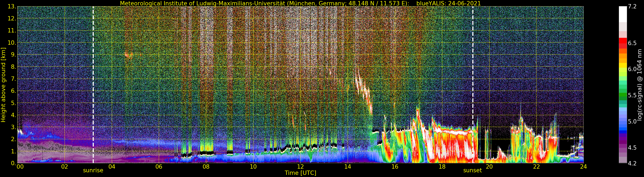The height and width of the screenshot is (177, 644).
Task: Click the "1." tick on the height axis
Action: coord(13,151)
